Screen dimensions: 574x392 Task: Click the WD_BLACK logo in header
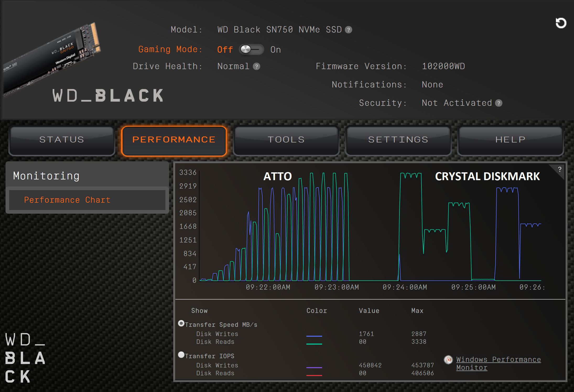tap(108, 96)
